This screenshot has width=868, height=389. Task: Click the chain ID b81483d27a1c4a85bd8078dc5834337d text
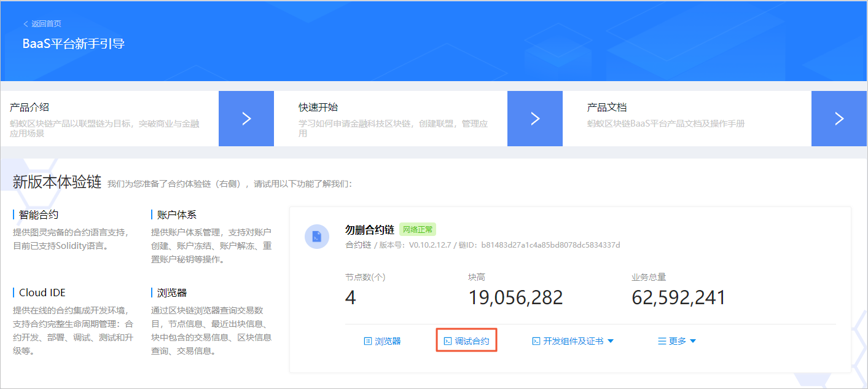tap(550, 245)
